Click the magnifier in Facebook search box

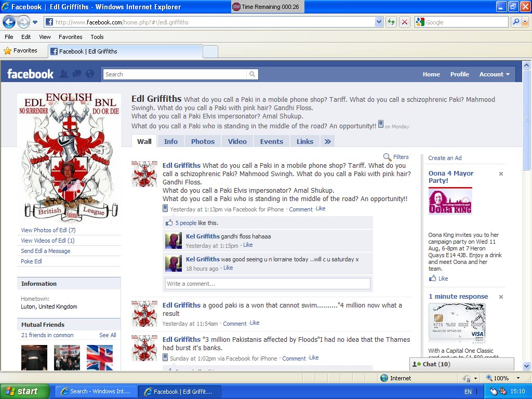pos(252,74)
